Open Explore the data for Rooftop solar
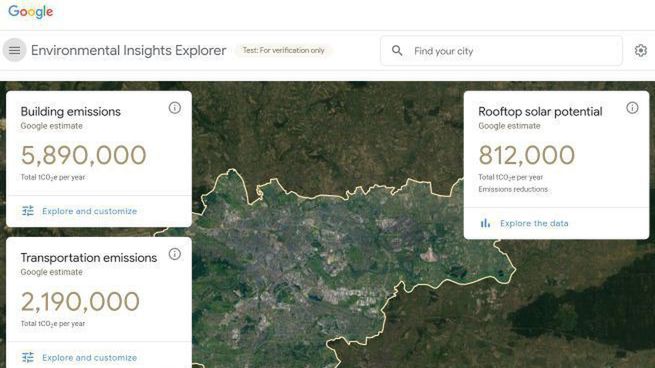 [x=534, y=223]
